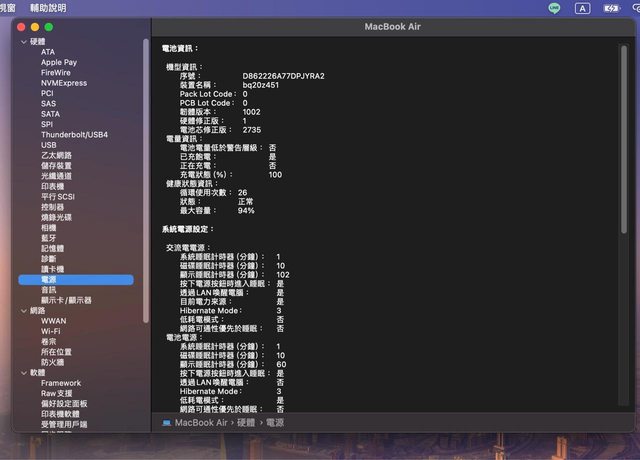The width and height of the screenshot is (640, 460).
Task: Select 顯示卡/顯示器 graphics item
Action: (x=66, y=300)
